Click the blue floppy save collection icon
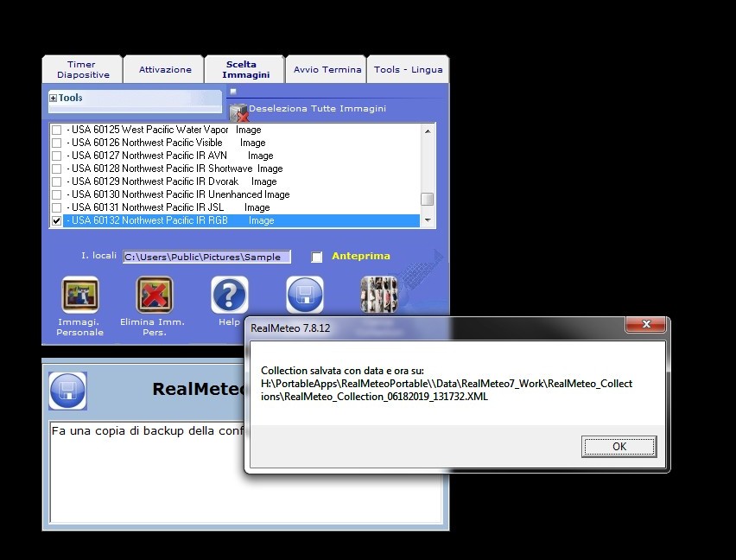Viewport: 736px width, 560px height. pyautogui.click(x=305, y=295)
